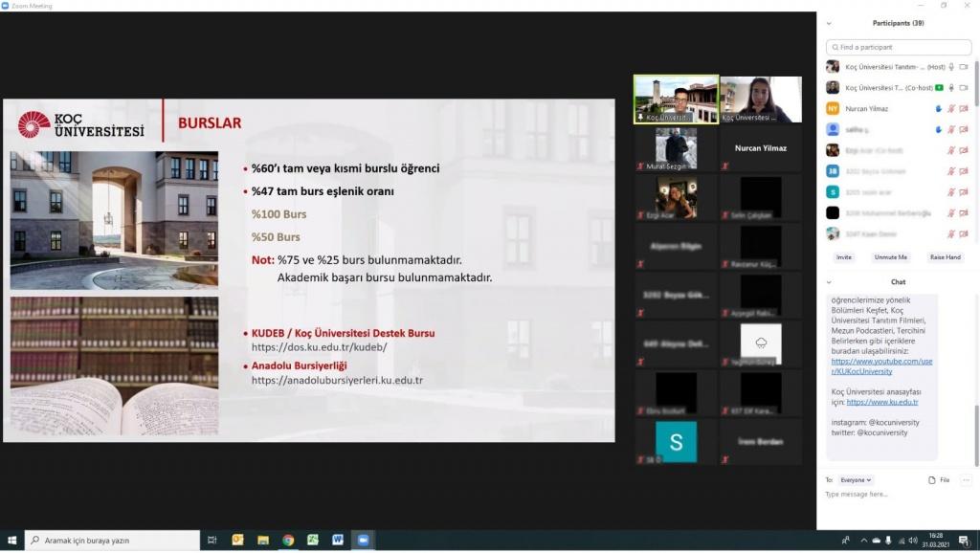This screenshot has height=553, width=980.
Task: Click the KUDEB link on the slide
Action: coord(320,347)
